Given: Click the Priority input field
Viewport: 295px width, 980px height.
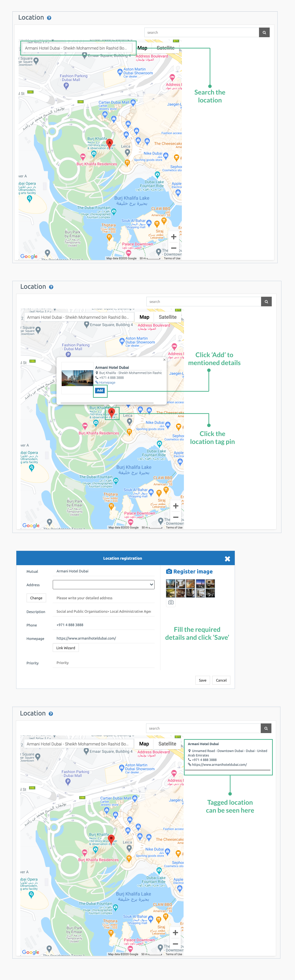Looking at the screenshot, I should tap(104, 663).
